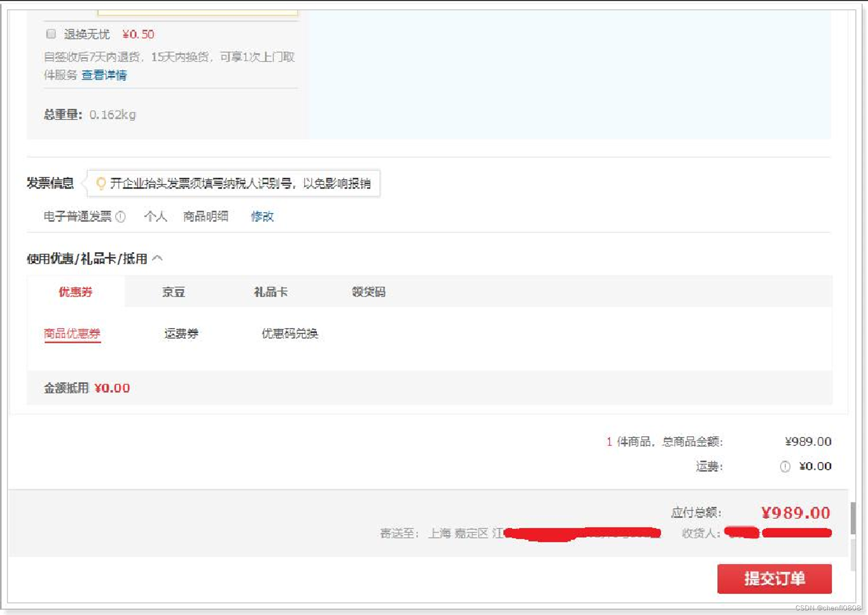Screen dimensions: 868x615
Task: Switch to the 礼品卡 tab
Action: tap(271, 292)
